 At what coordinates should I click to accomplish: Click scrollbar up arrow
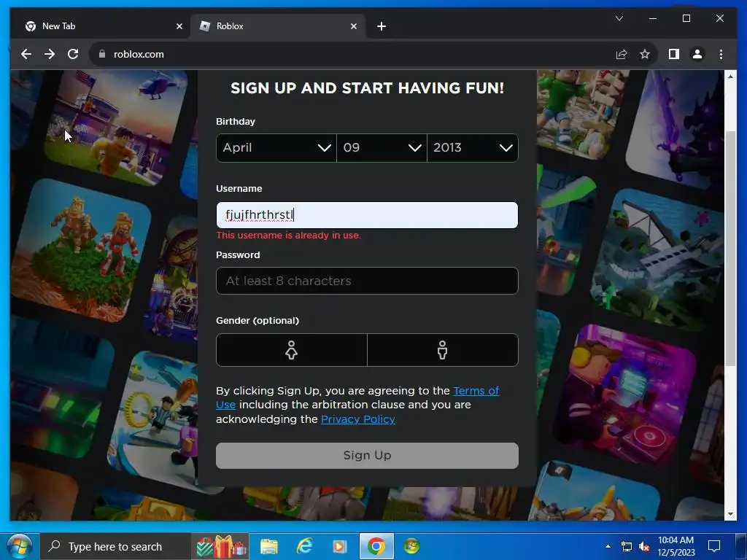point(730,76)
